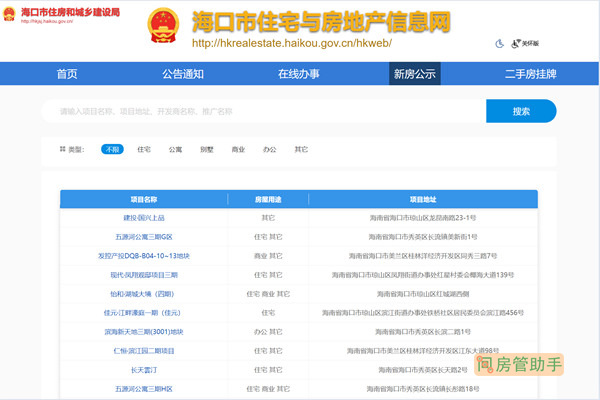Click the address ending 椰海大道139号
This screenshot has height=400, width=600.
click(x=423, y=275)
